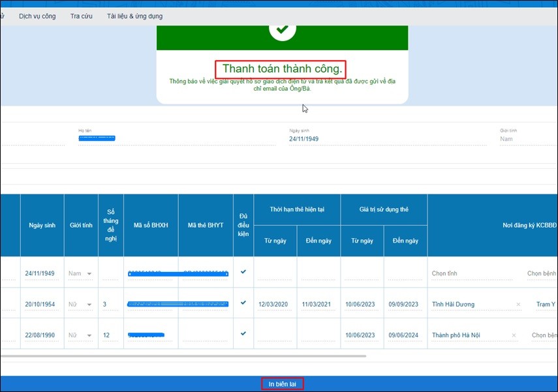Click the Thanh toán thành công message
Screen dimensions: 558x392
[281, 68]
